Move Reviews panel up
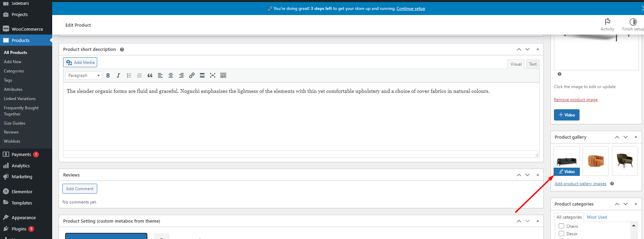644x239 pixels. pos(519,175)
